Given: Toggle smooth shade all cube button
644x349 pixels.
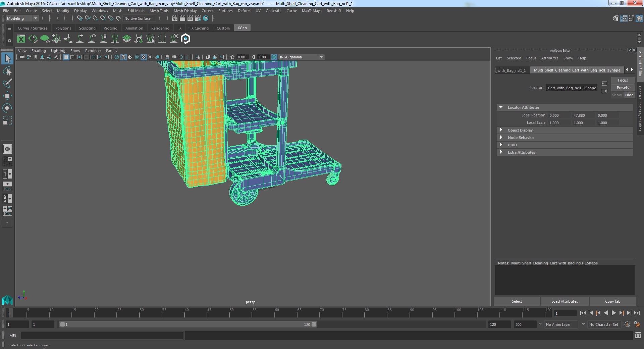Looking at the screenshot, I should click(123, 57).
